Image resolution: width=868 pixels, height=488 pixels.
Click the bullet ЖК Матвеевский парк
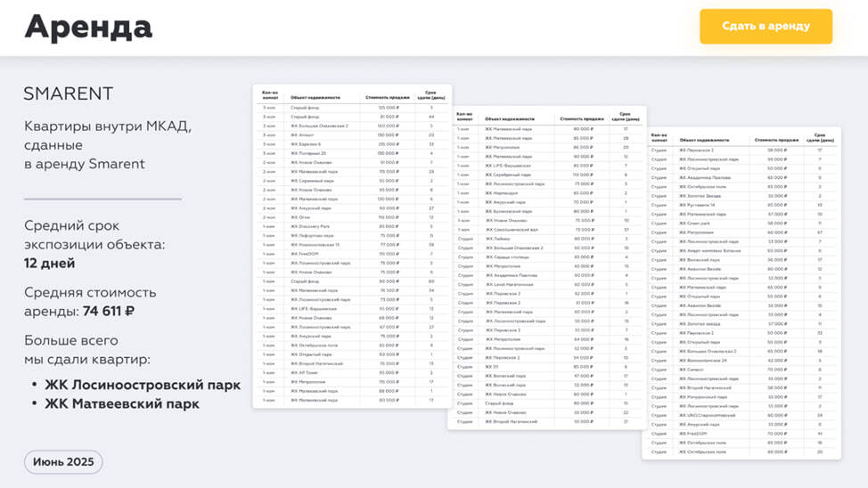coord(122,404)
